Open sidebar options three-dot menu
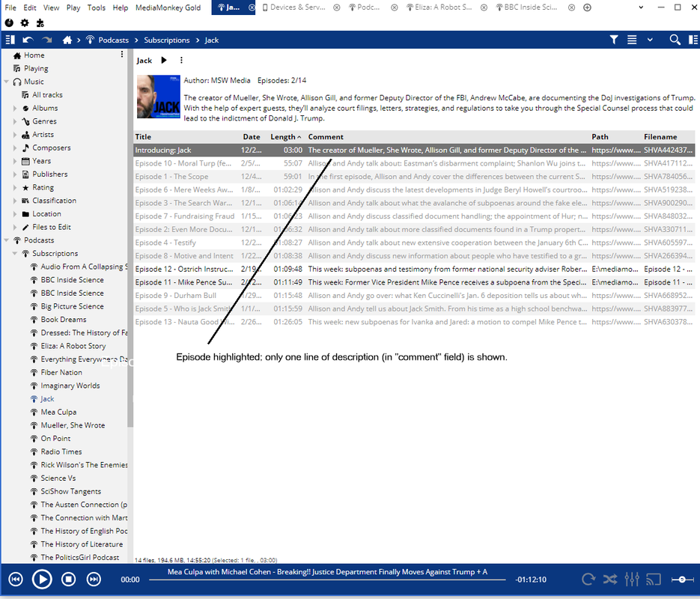The width and height of the screenshot is (700, 599). click(122, 54)
